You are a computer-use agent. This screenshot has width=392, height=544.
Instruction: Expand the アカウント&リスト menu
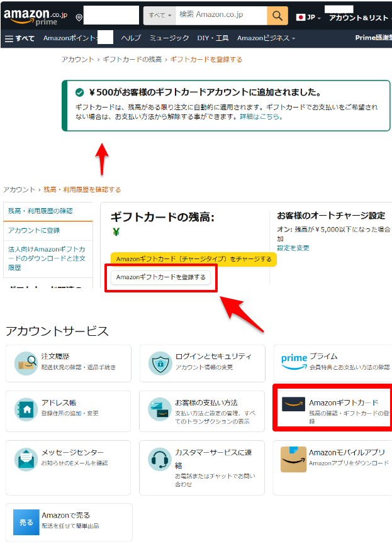[359, 18]
